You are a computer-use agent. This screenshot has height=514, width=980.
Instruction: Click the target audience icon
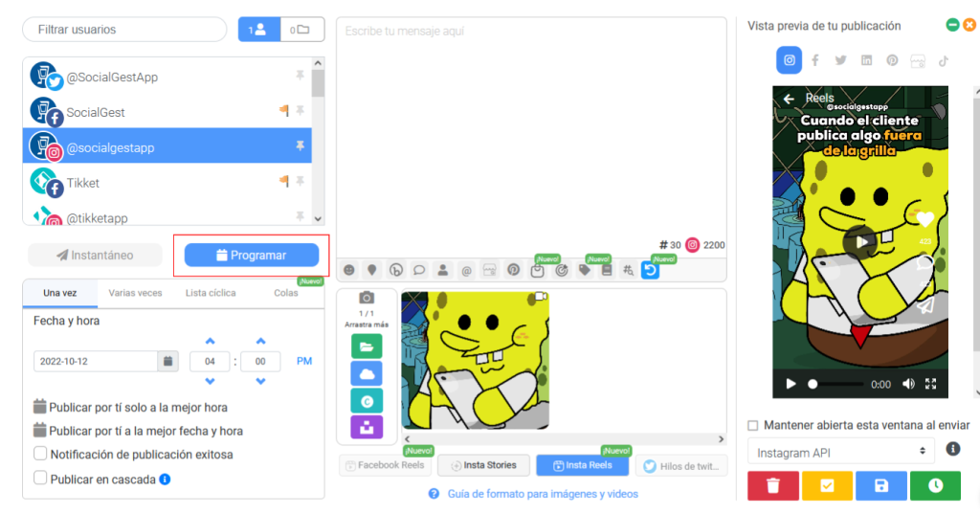561,270
